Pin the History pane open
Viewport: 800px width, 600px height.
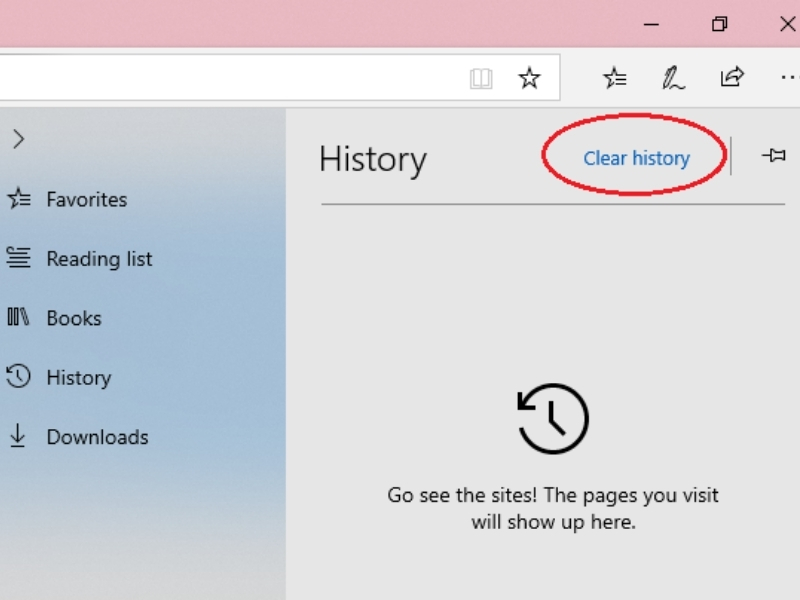[774, 155]
